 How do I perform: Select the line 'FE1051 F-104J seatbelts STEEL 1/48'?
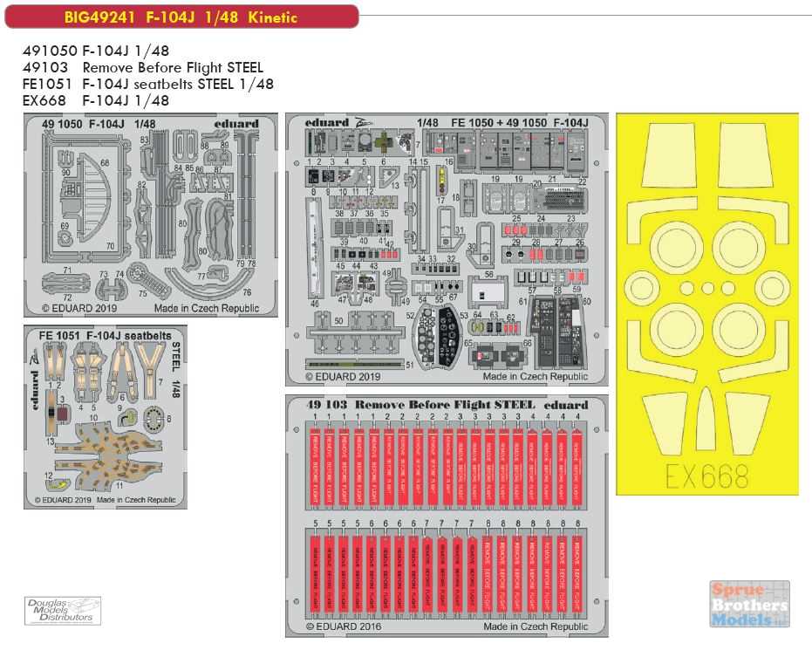148,84
